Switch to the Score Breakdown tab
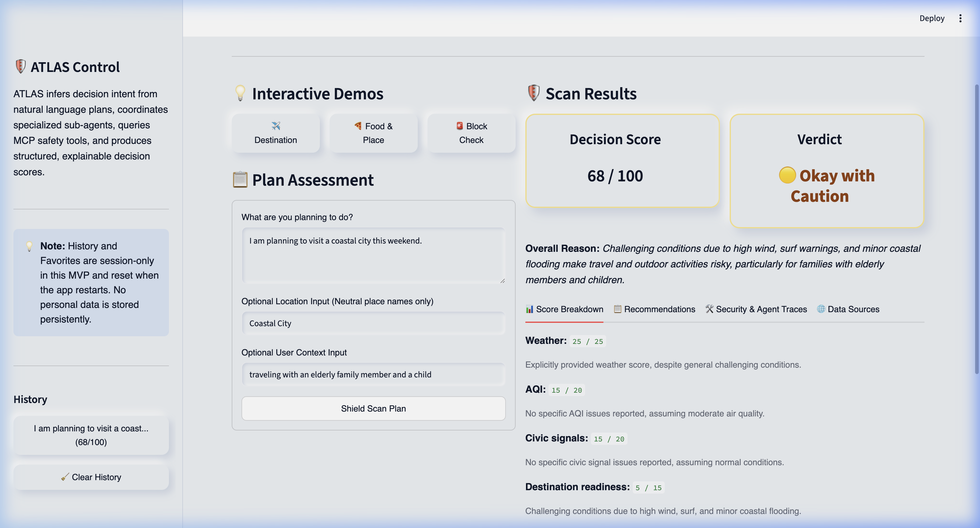Screen dimensions: 980x528 pos(564,309)
